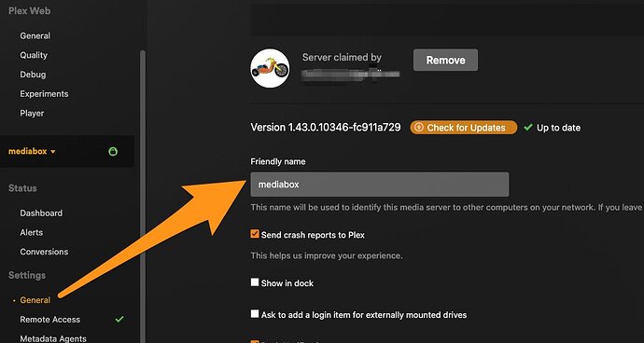644x343 pixels.
Task: Click the Plex Web section heading
Action: pos(29,11)
